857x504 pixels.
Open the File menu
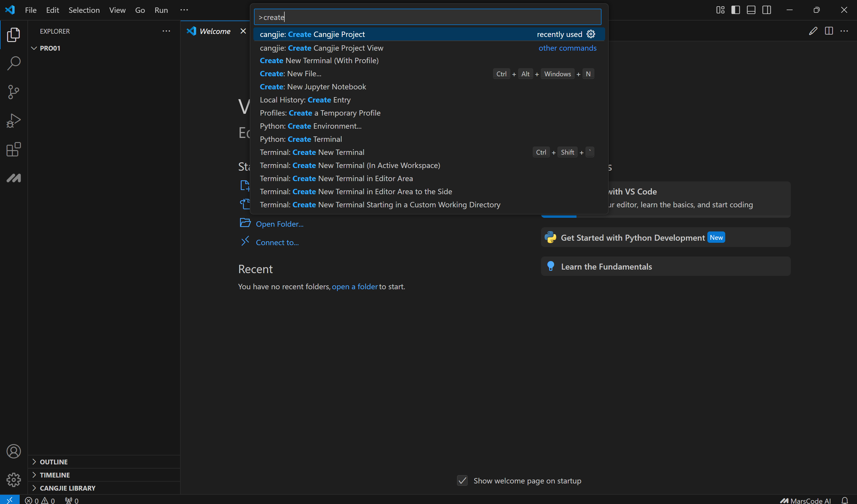31,10
